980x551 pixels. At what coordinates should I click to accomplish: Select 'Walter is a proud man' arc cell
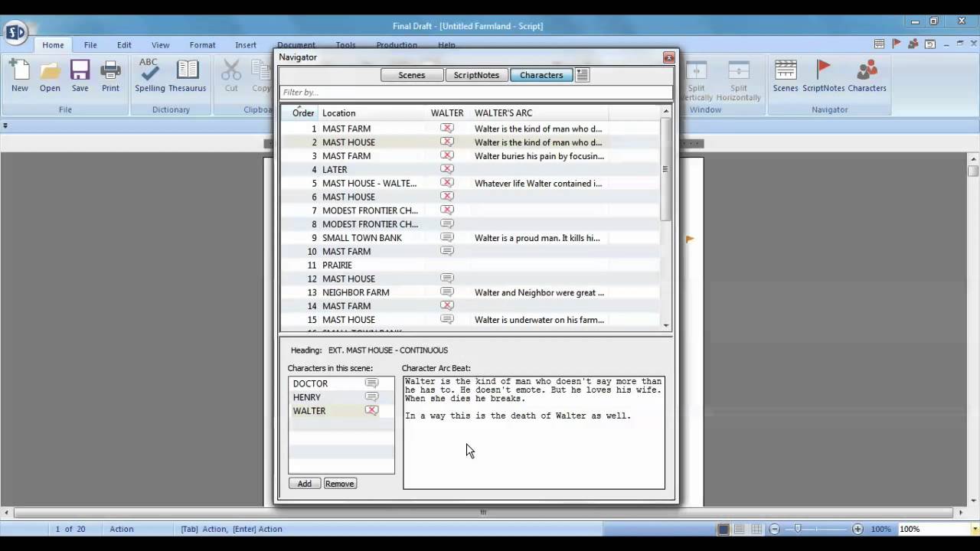pyautogui.click(x=537, y=238)
